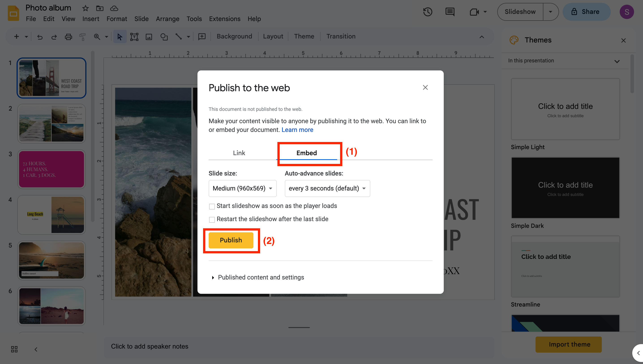Enable restart slideshow after last slide
The height and width of the screenshot is (364, 643).
212,220
